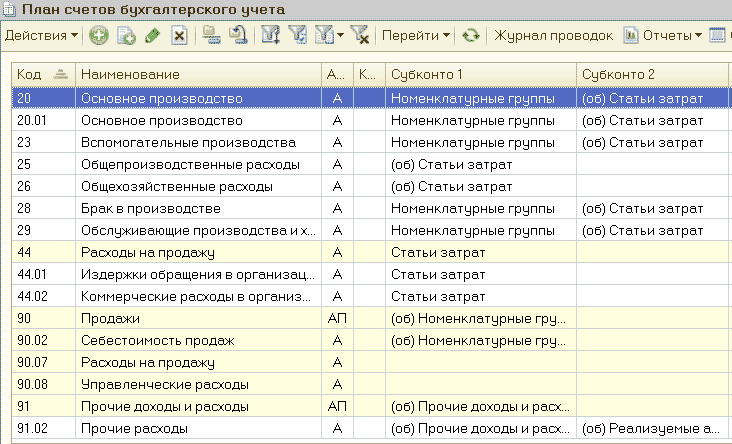Click (об) Реализуемые а... in row 91.02

[651, 428]
